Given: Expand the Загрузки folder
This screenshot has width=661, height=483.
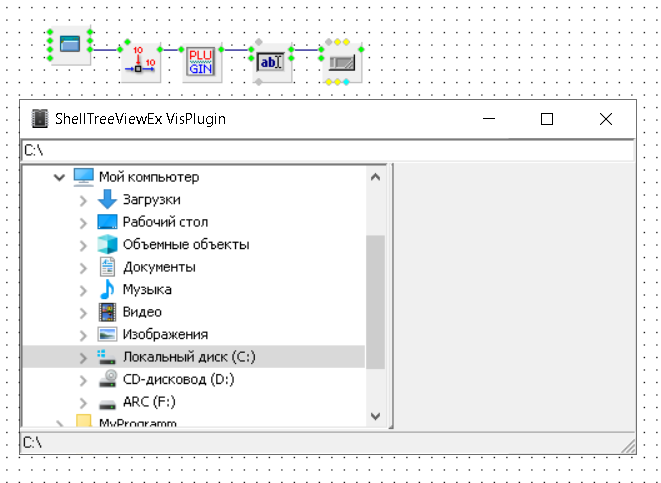Looking at the screenshot, I should 83,201.
